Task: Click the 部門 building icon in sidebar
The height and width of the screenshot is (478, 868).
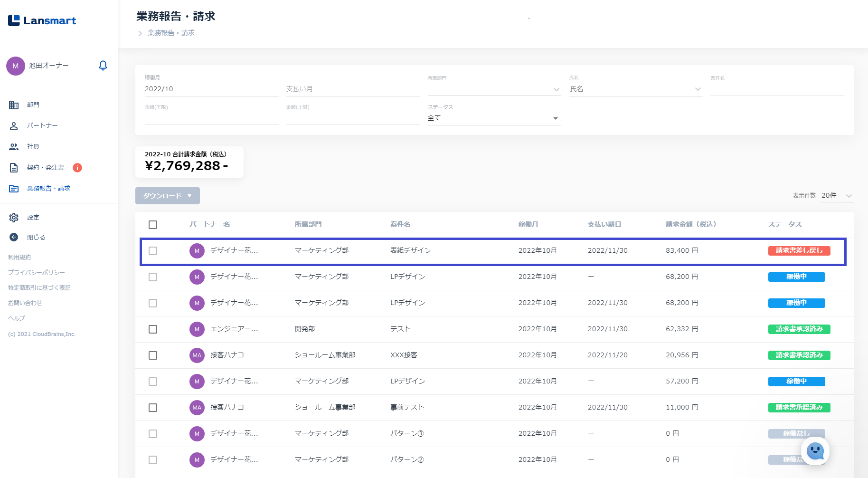Action: (x=14, y=105)
